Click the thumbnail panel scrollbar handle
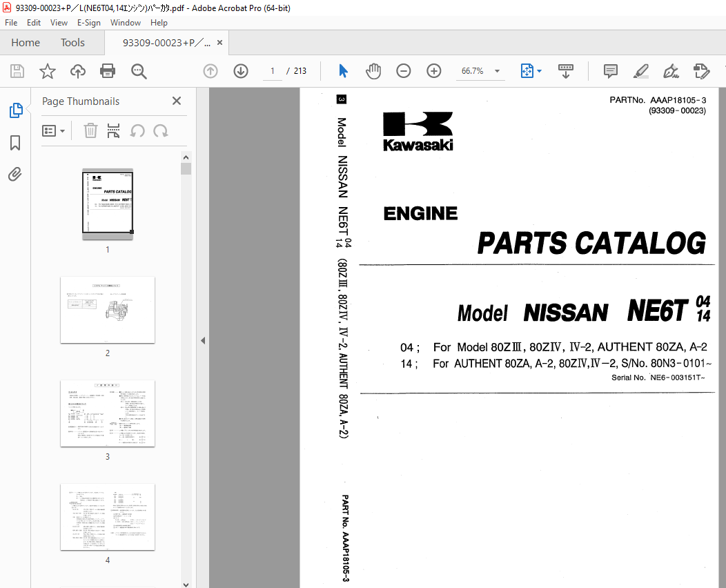 click(186, 168)
